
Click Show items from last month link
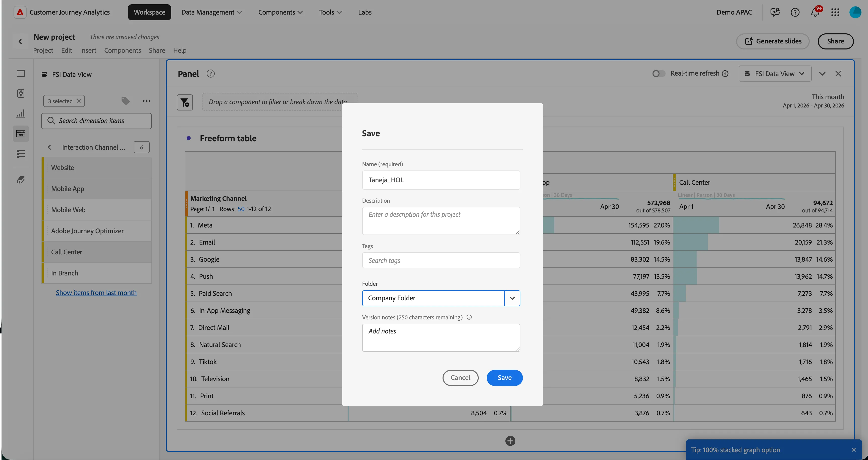tap(96, 293)
